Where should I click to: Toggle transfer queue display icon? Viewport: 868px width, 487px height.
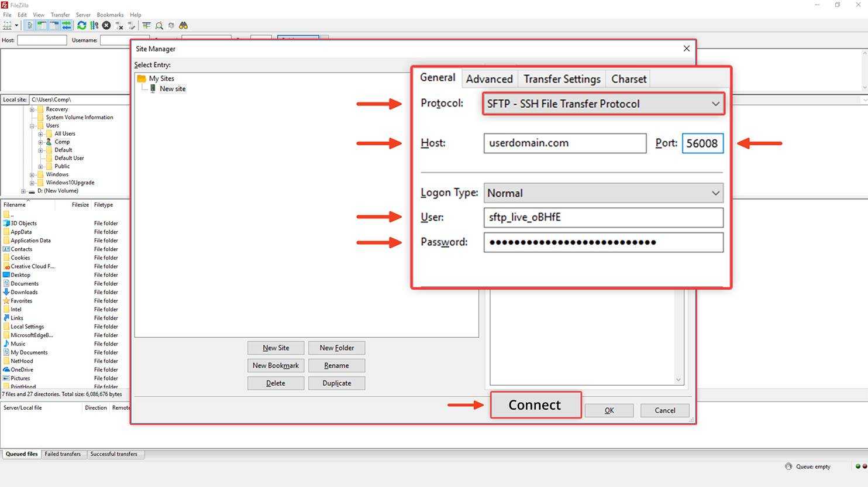tap(67, 26)
